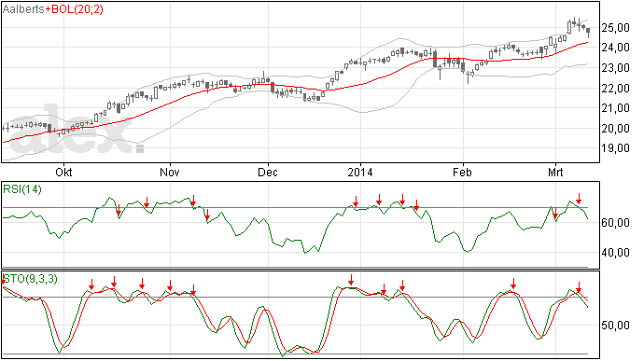The image size is (644, 361).
Task: Click the last red arrow in STO panel
Action: coord(579,287)
